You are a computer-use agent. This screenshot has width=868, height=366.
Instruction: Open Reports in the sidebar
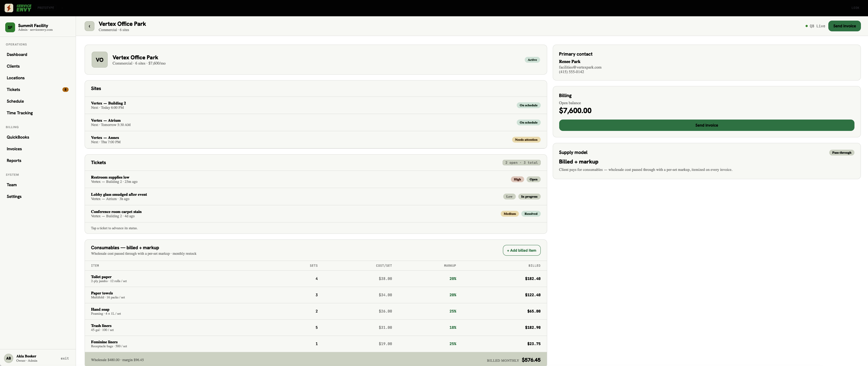38,161
